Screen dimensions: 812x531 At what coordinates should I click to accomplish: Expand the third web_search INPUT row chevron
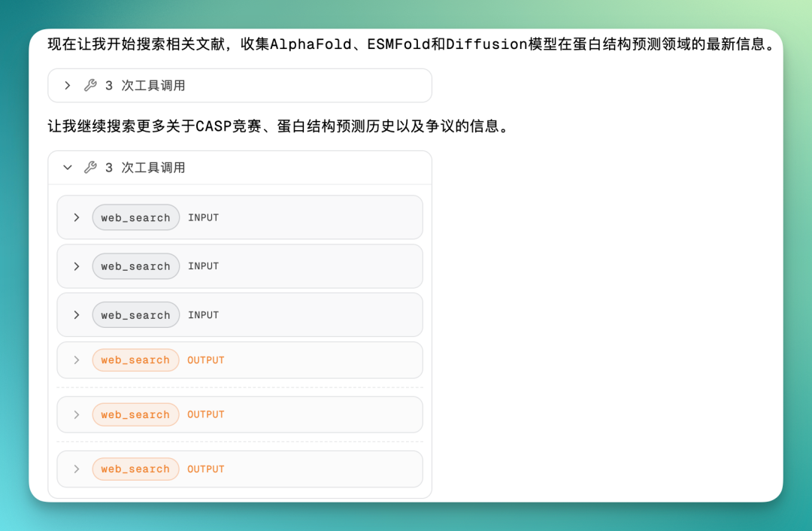tap(77, 315)
